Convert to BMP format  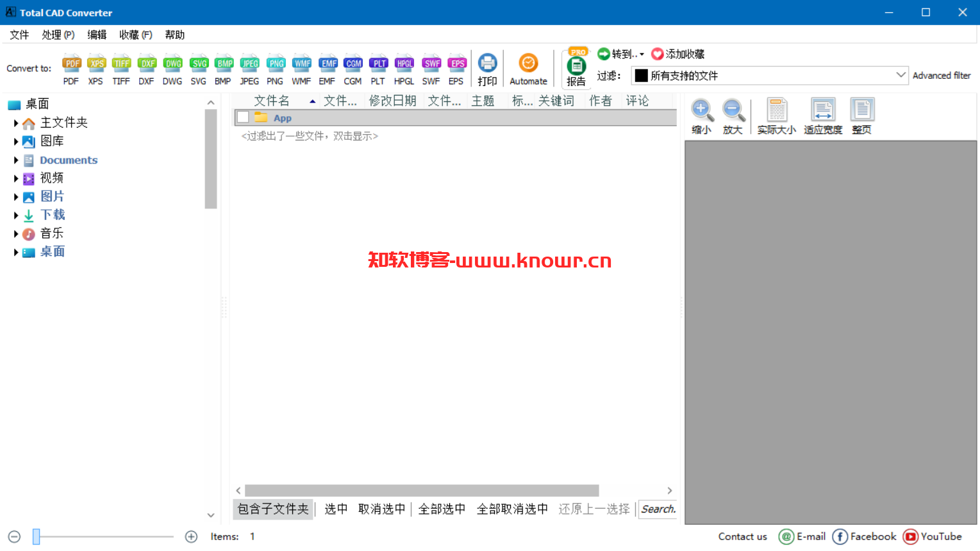coord(224,69)
